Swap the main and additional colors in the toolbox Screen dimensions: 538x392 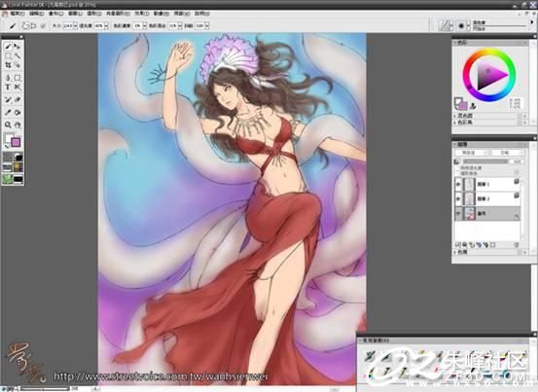click(x=7, y=146)
